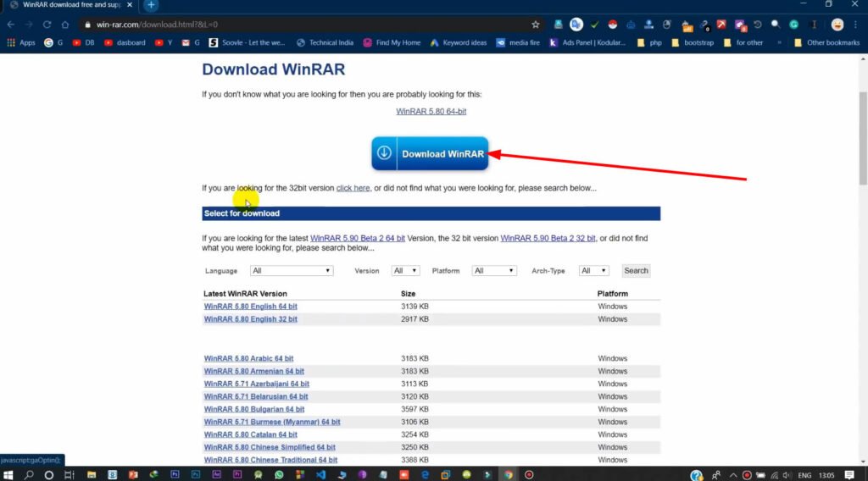Download WinRAR 5.80 Arabic 64 bit
The width and height of the screenshot is (868, 481).
[x=248, y=358]
